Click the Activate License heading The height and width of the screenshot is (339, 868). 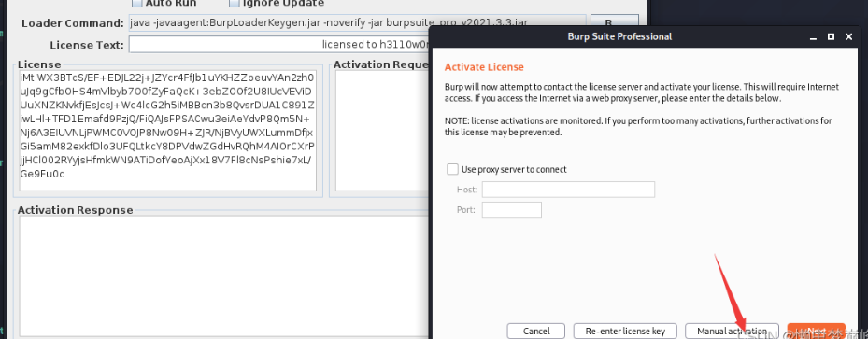[484, 67]
